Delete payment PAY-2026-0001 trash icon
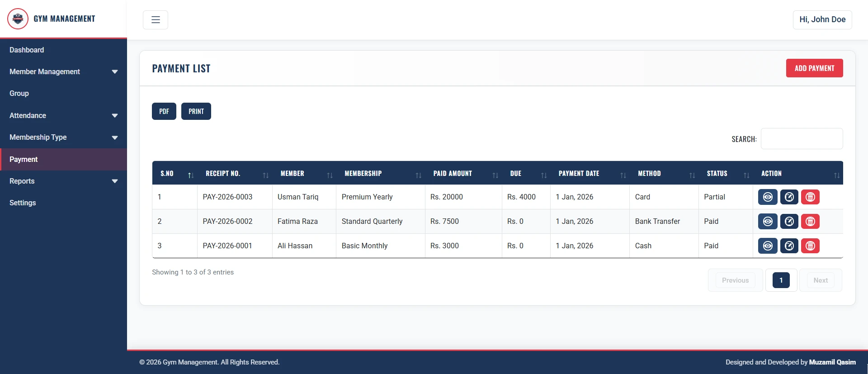This screenshot has width=868, height=374. [811, 246]
